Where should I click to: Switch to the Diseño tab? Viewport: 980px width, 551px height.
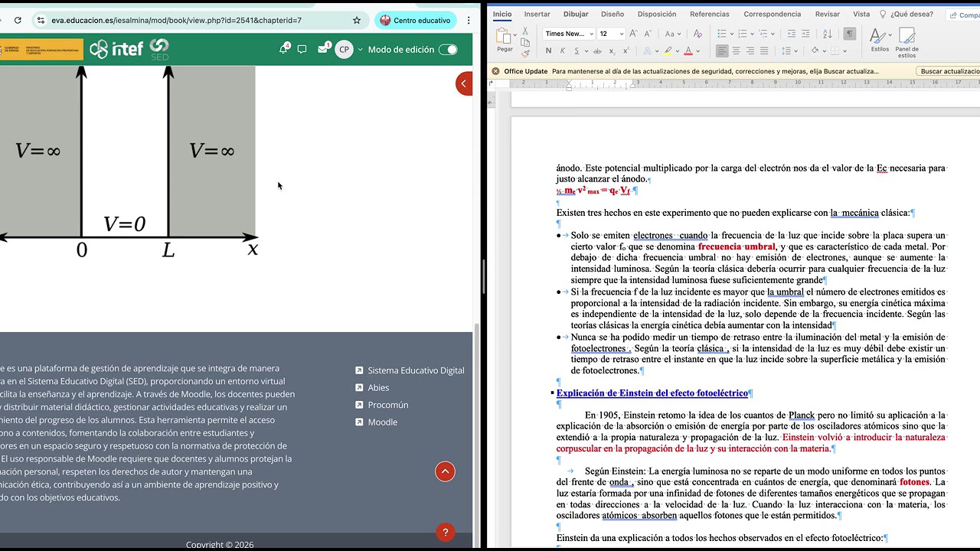(x=612, y=14)
